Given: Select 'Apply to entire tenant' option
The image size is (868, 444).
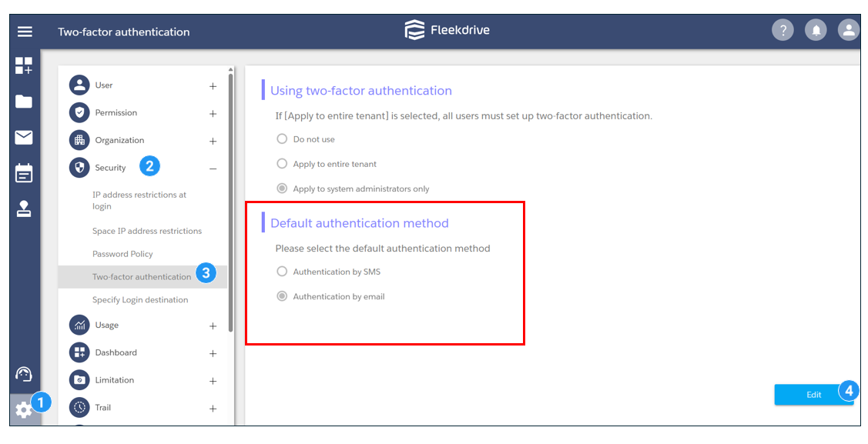Looking at the screenshot, I should tap(282, 164).
